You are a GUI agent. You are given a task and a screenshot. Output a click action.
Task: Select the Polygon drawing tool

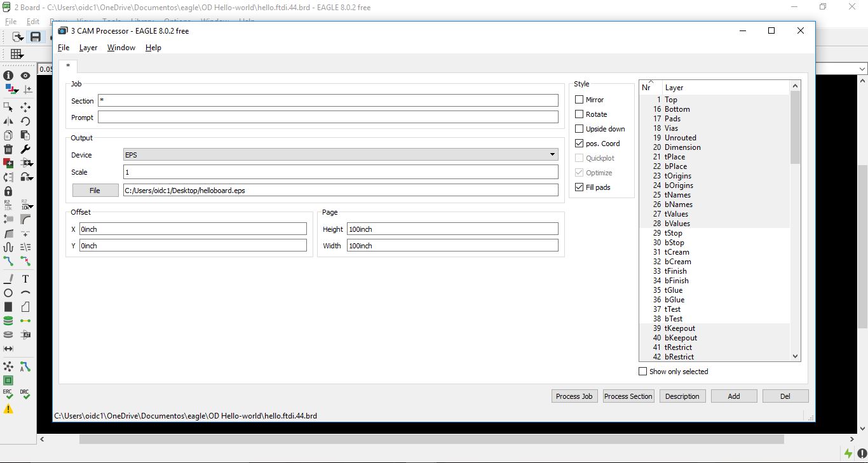(25, 307)
